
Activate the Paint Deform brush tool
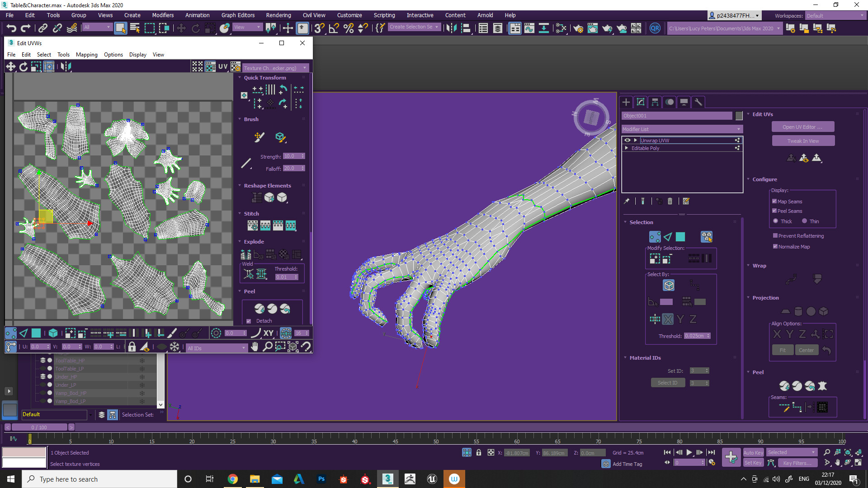coord(259,137)
